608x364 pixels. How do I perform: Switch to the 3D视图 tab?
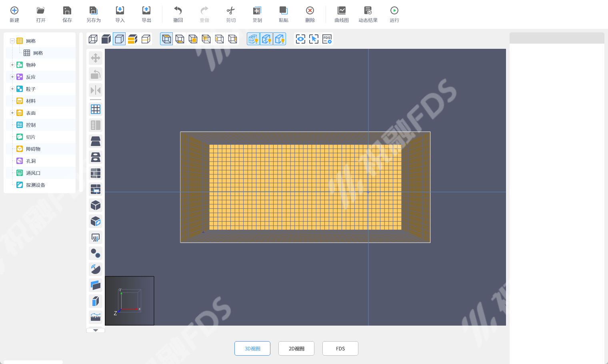click(x=252, y=348)
